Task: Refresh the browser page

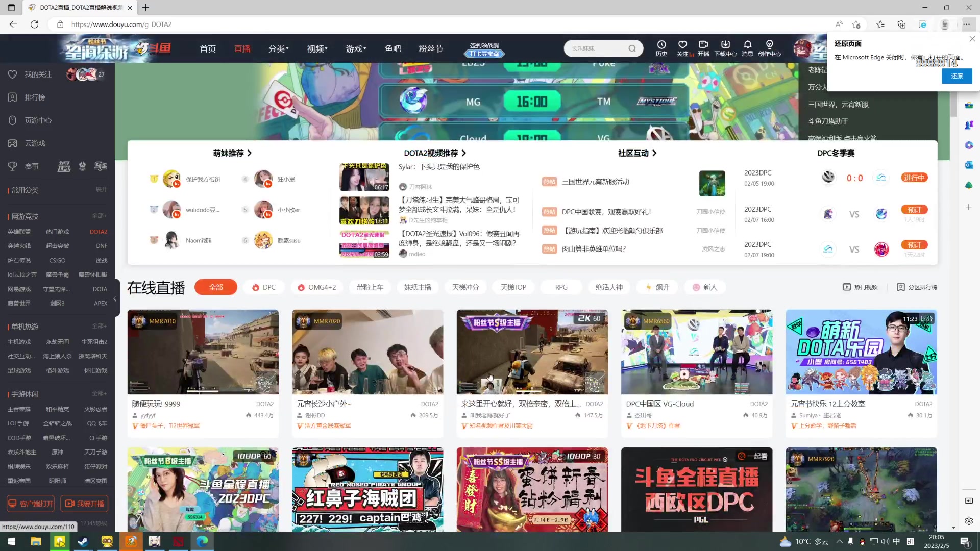Action: pyautogui.click(x=34, y=24)
